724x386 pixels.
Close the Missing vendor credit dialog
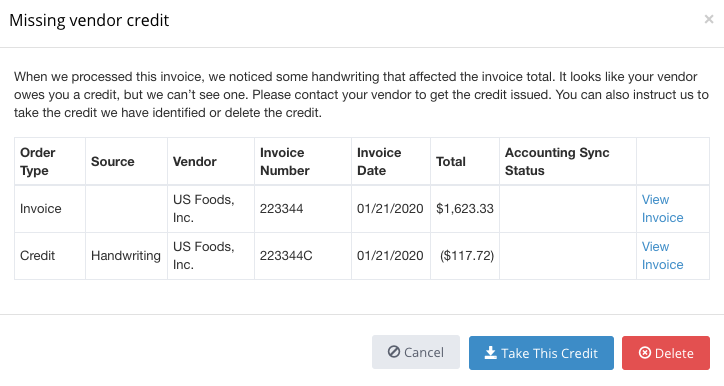click(x=709, y=19)
